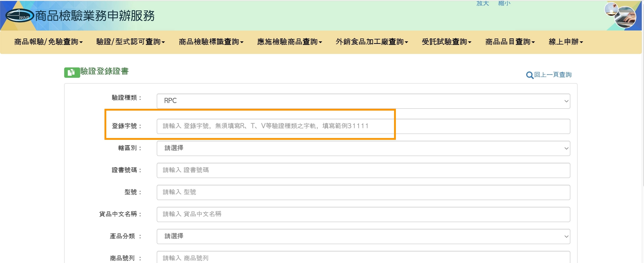Open the 受託試驗查詢 menu
644x263 pixels.
click(x=447, y=42)
